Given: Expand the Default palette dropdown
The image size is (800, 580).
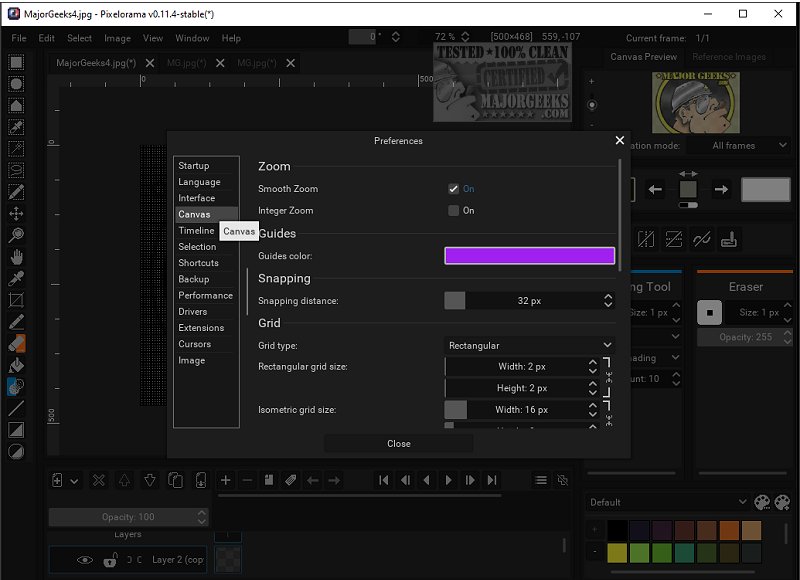Looking at the screenshot, I should 667,502.
